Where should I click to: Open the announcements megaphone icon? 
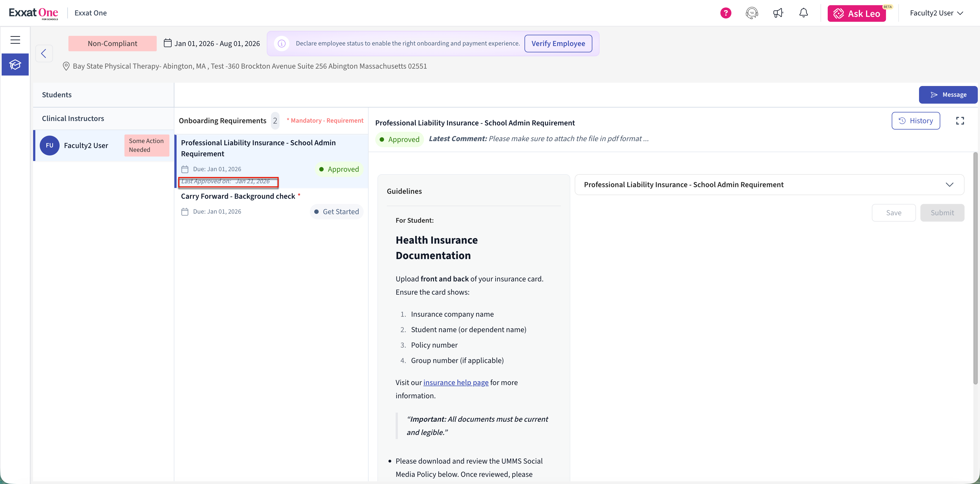tap(778, 13)
